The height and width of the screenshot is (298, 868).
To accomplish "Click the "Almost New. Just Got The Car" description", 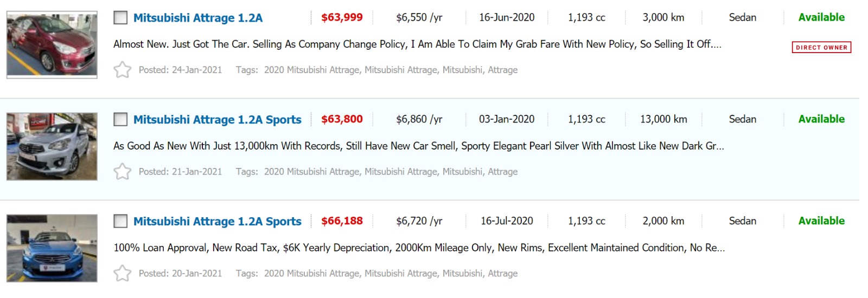I will [x=417, y=44].
